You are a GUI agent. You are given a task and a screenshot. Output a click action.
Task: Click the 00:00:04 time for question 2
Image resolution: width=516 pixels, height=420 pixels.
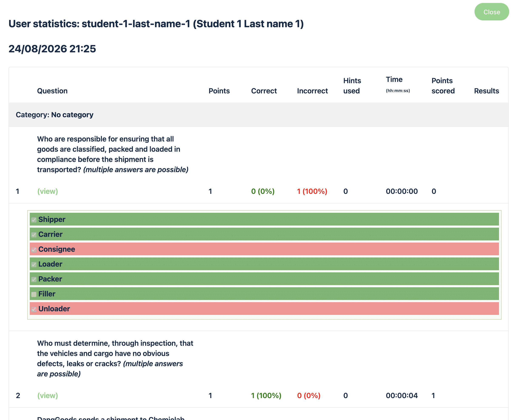[402, 396]
